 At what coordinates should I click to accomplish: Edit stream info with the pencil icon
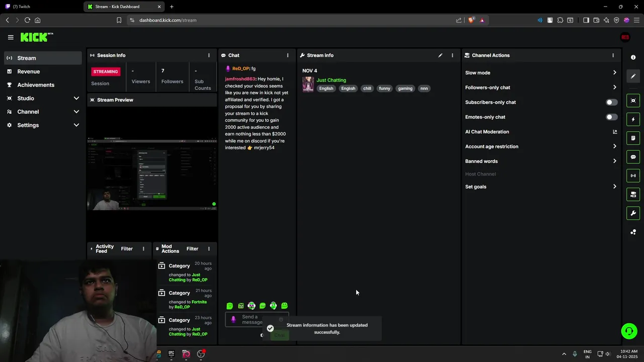coord(440,55)
